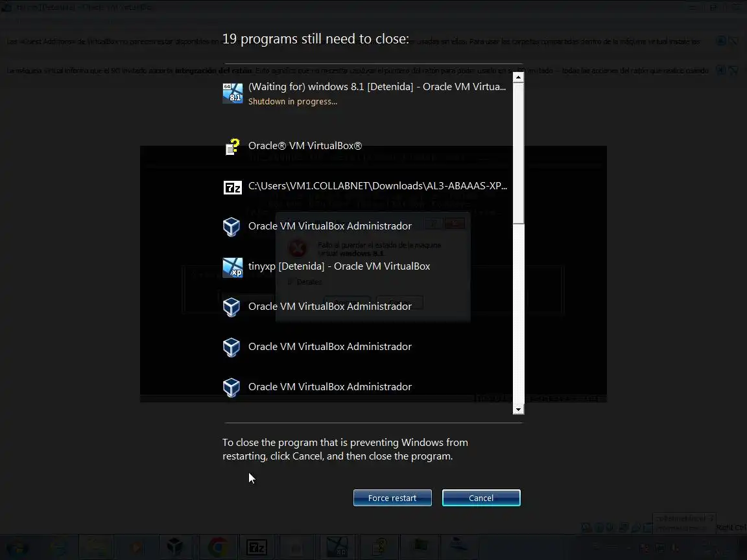The width and height of the screenshot is (747, 560).
Task: Select the Oracle® VM VirtualBox® help icon
Action: pos(233,146)
